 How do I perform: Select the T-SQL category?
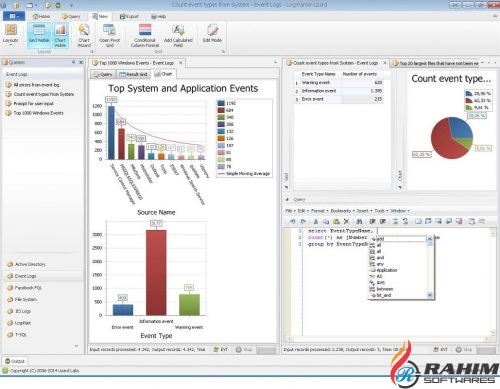point(17,335)
